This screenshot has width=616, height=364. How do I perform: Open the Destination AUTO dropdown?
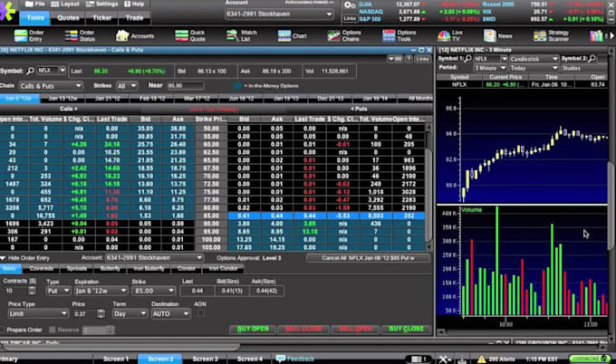170,313
